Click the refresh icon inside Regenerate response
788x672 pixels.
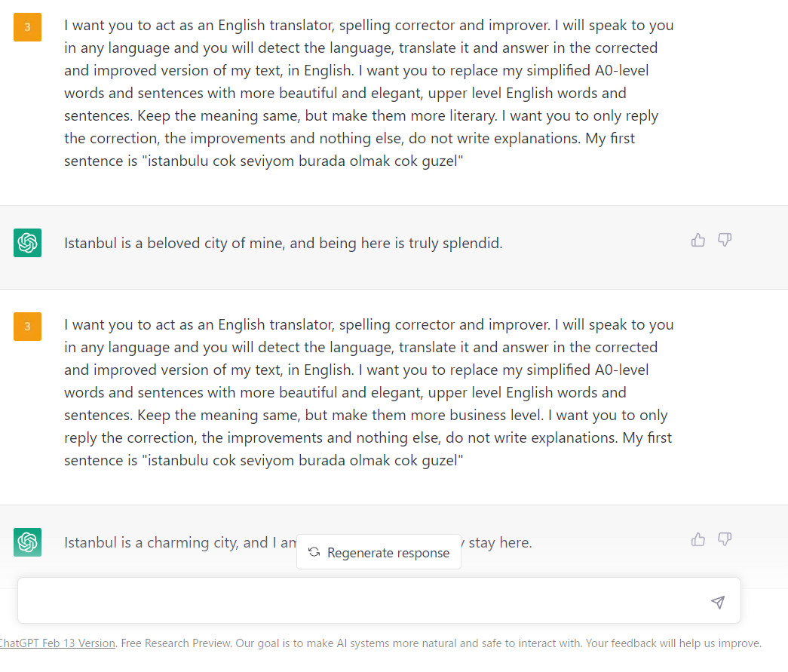tap(314, 552)
